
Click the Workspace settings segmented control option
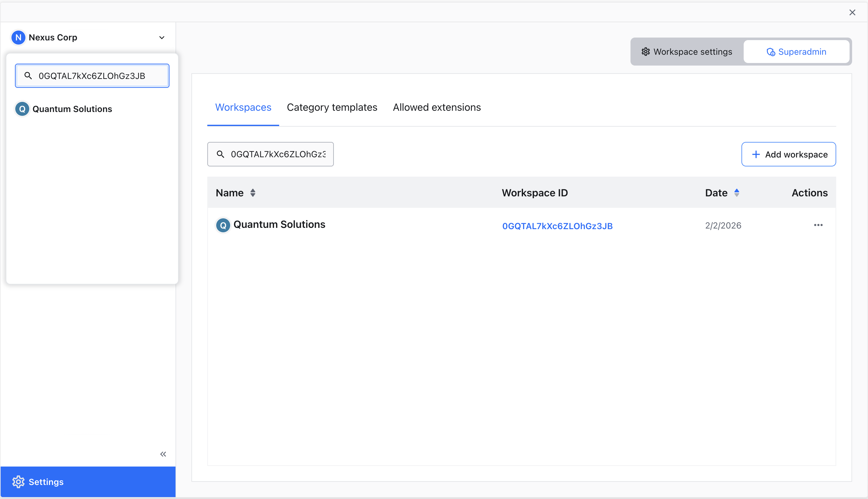[x=686, y=52]
